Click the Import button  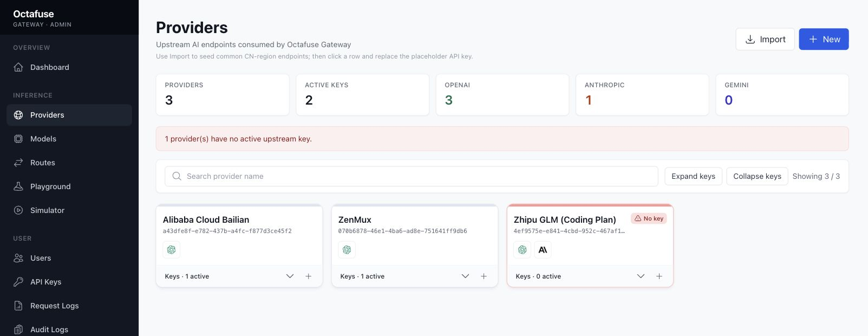tap(765, 39)
